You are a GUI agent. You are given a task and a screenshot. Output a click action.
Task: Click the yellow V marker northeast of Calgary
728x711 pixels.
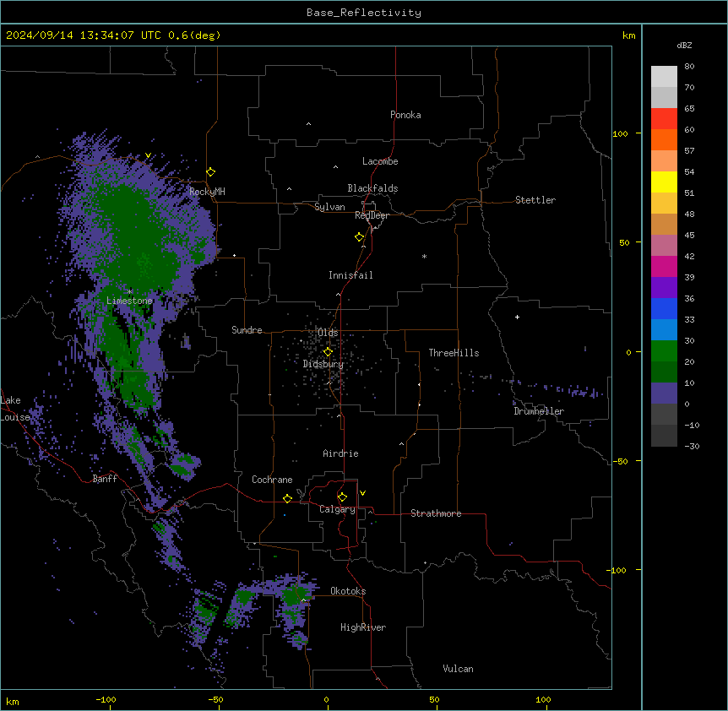pyautogui.click(x=362, y=493)
